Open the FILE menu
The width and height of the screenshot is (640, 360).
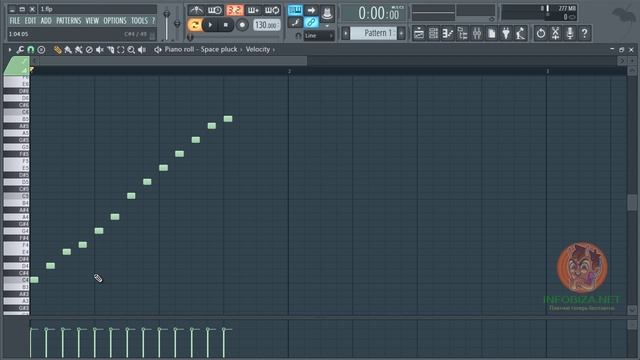click(15, 20)
